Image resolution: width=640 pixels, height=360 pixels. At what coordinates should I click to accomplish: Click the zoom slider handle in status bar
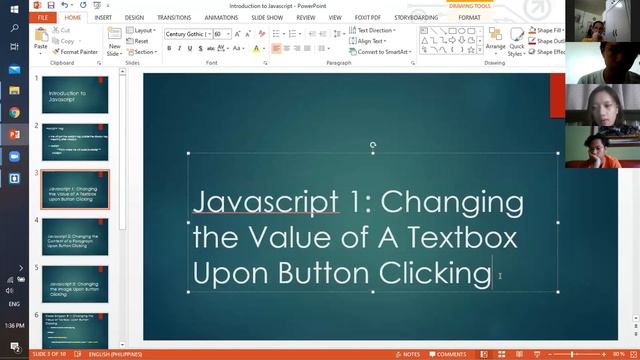pyautogui.click(x=572, y=354)
